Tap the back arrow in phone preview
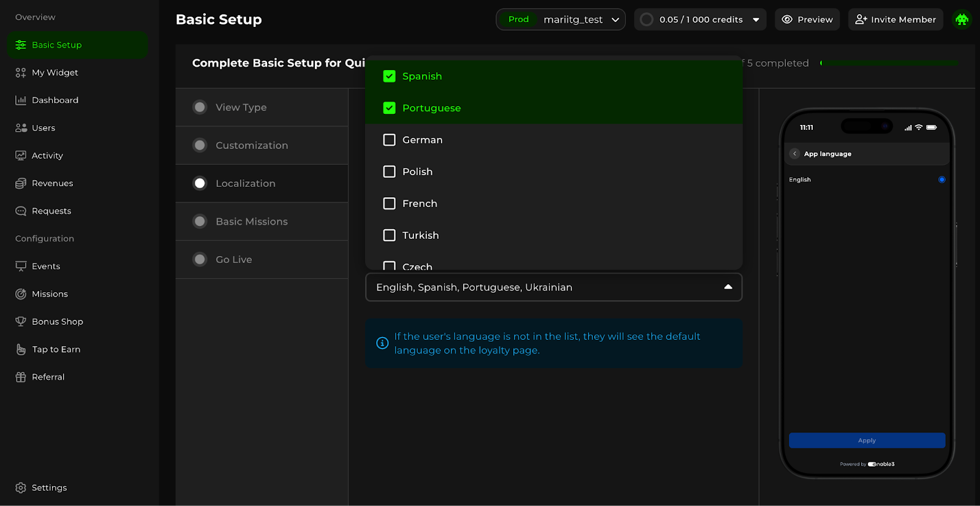The height and width of the screenshot is (506, 980). pos(794,154)
